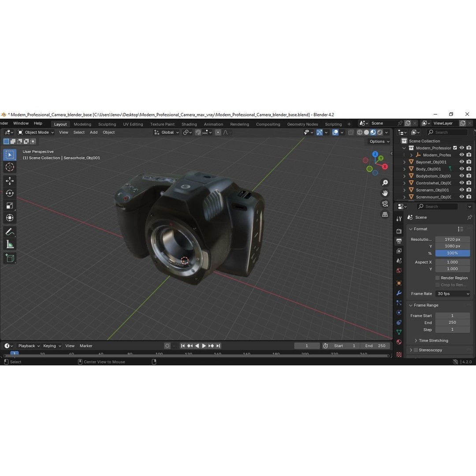The width and height of the screenshot is (476, 476).
Task: Select the Add Cube tool
Action: coord(10,258)
